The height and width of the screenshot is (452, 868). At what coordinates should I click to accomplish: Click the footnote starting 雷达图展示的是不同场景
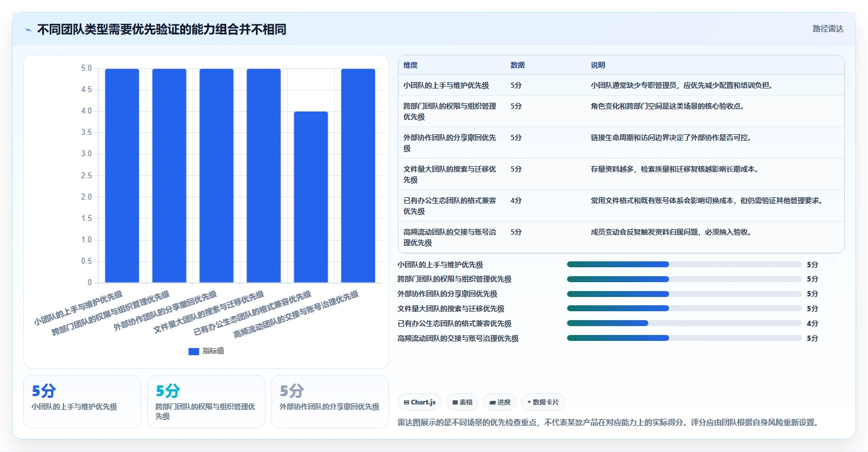tap(608, 423)
